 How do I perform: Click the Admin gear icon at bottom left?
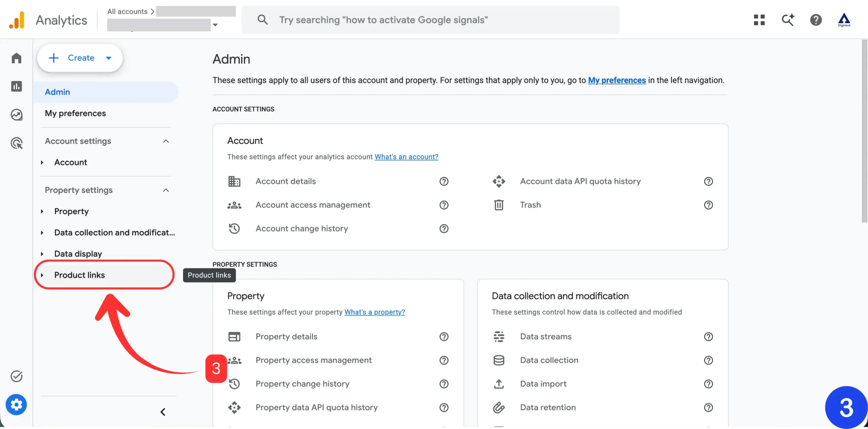coord(16,404)
